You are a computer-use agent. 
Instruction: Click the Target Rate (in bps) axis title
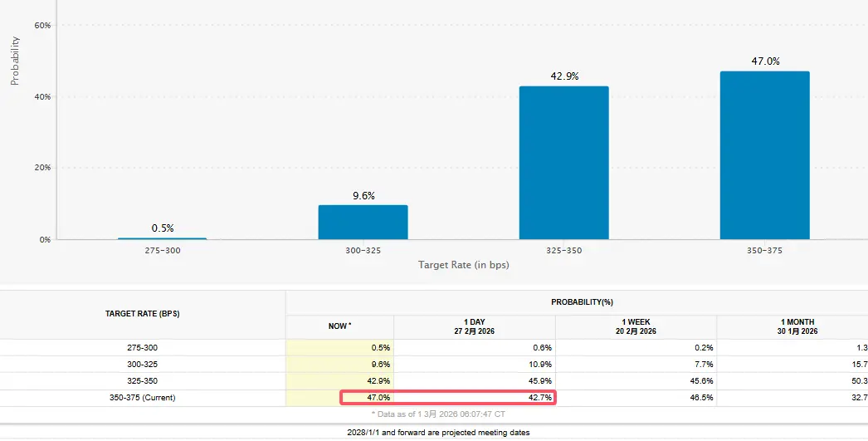(x=463, y=265)
